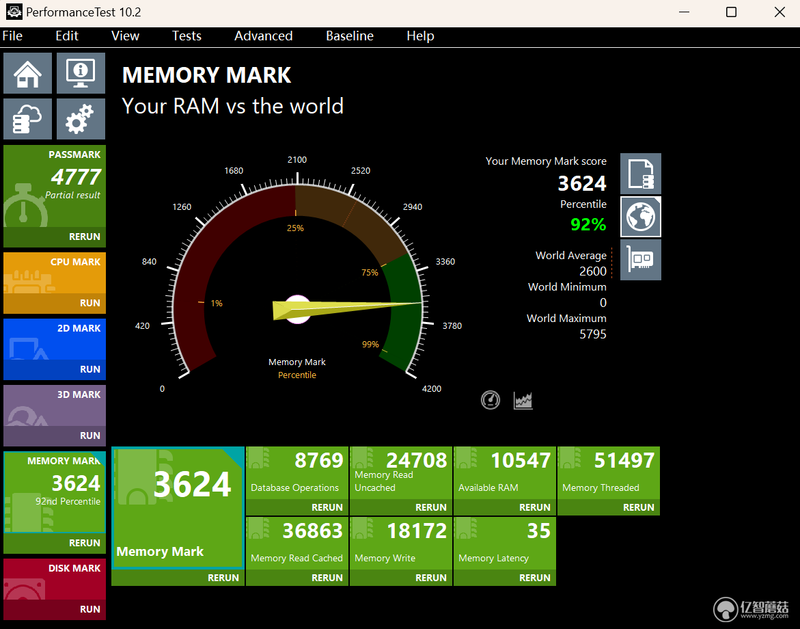Click the Memory Read Cached 36863 result

[297, 544]
